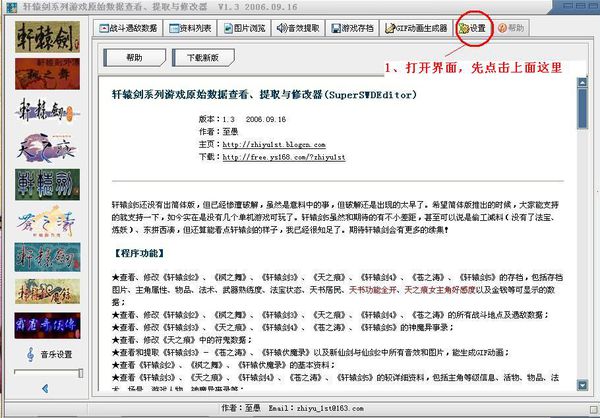Click the 游戏存档 floppy disk icon

[x=336, y=28]
